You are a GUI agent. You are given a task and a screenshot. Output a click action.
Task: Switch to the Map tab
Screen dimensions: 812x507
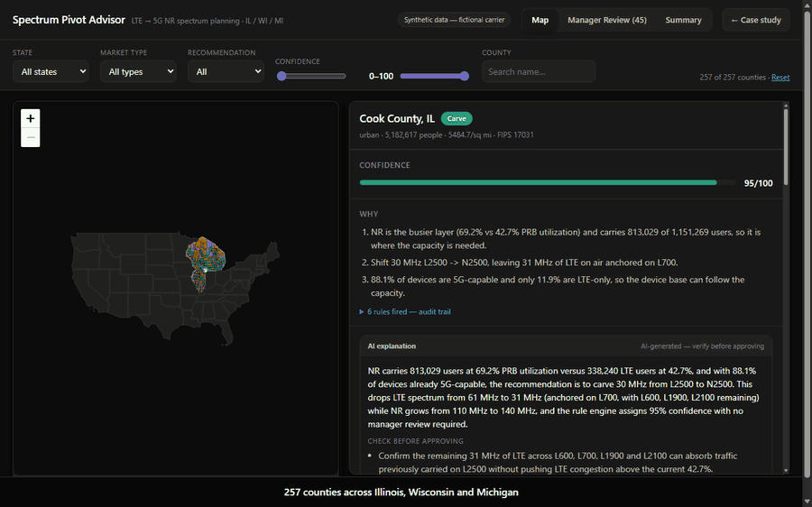click(x=540, y=20)
